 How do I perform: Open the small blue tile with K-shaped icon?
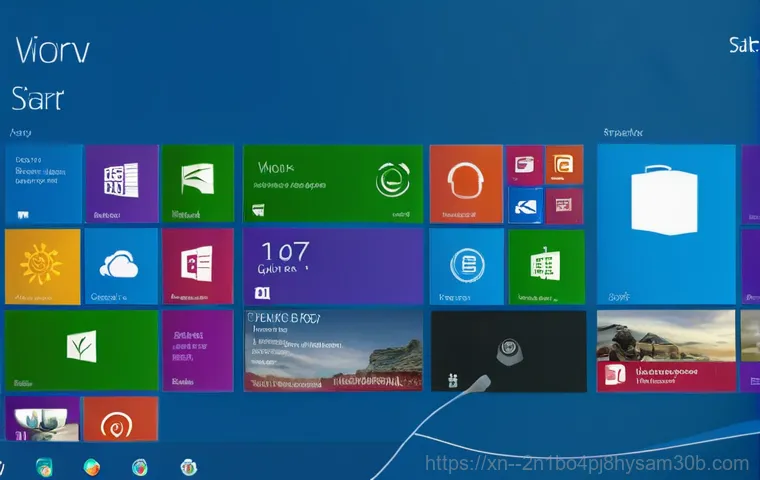click(x=525, y=206)
